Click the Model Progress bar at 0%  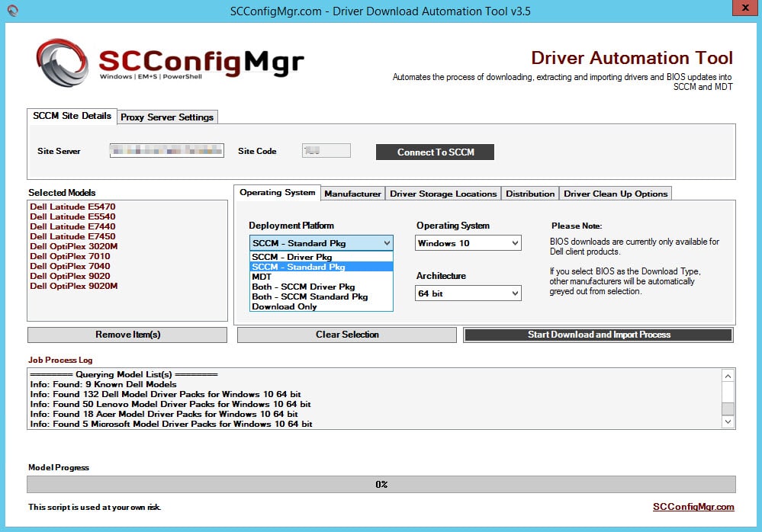[381, 485]
